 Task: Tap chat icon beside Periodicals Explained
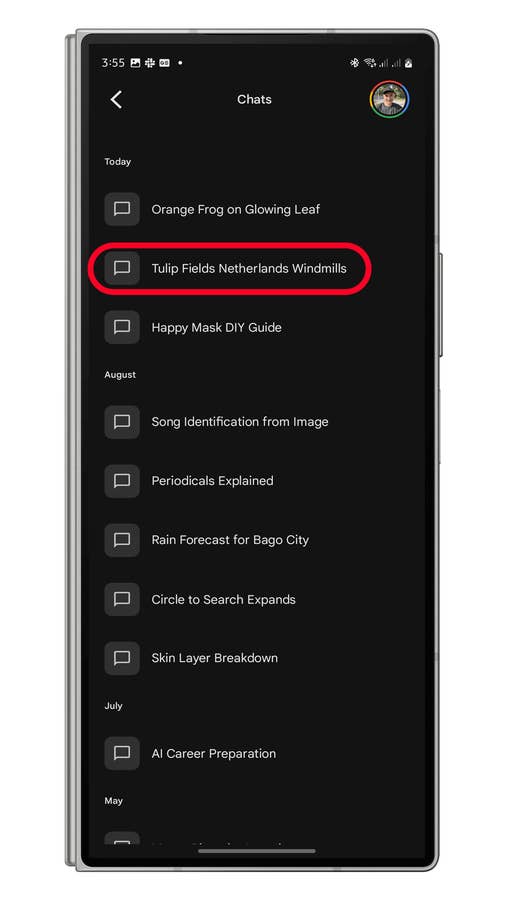122,481
